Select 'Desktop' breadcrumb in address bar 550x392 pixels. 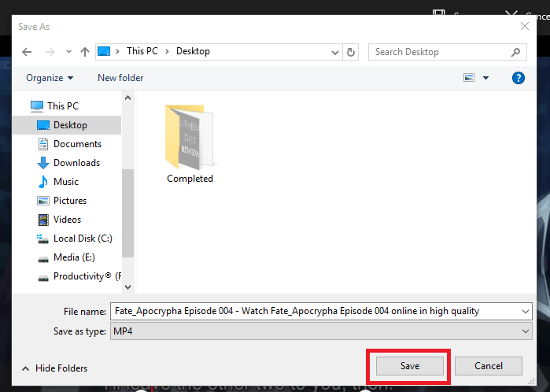pyautogui.click(x=193, y=51)
